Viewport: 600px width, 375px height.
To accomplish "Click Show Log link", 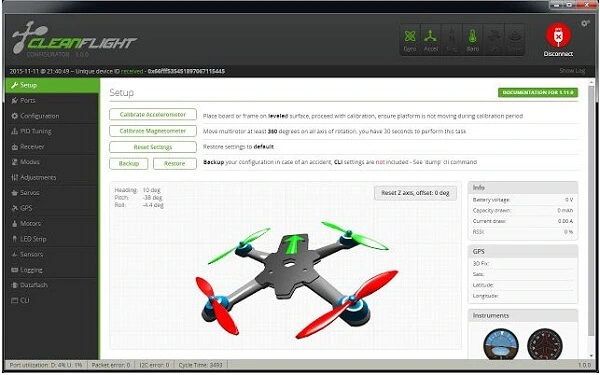I will [572, 71].
